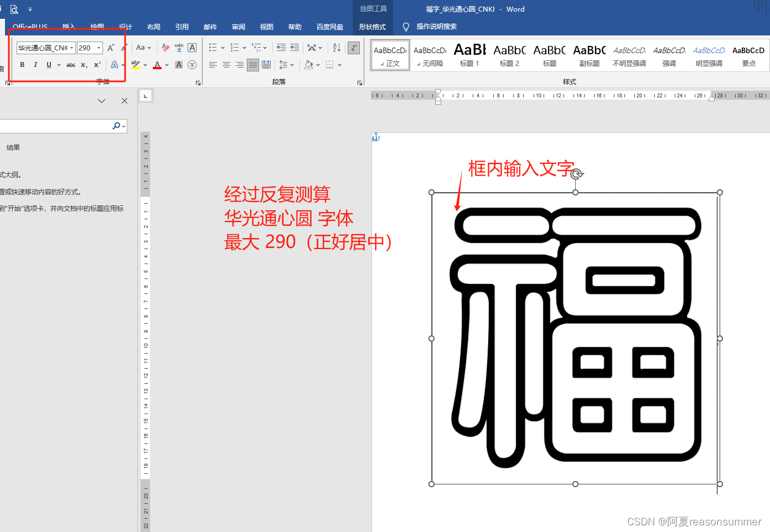The image size is (770, 532).
Task: Toggle strikethrough text formatting
Action: click(x=71, y=65)
